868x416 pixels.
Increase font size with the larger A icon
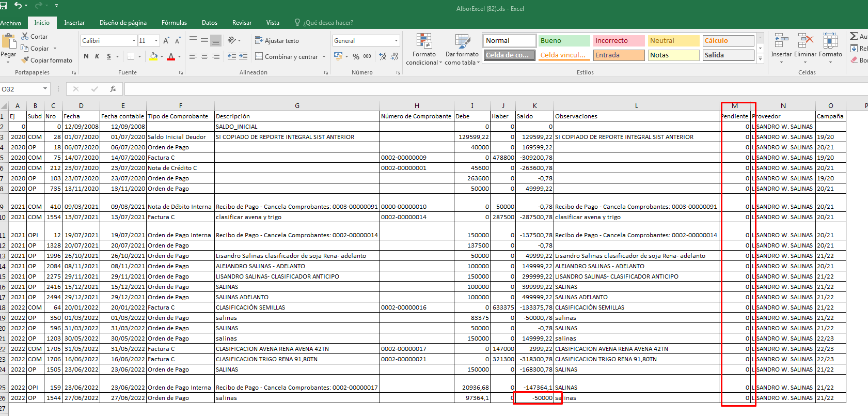tap(166, 41)
